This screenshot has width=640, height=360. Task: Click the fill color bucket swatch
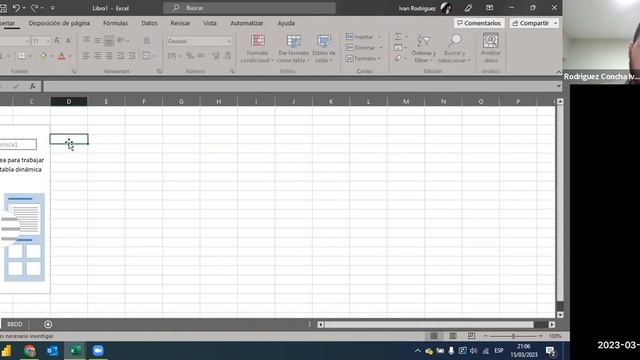click(x=43, y=56)
